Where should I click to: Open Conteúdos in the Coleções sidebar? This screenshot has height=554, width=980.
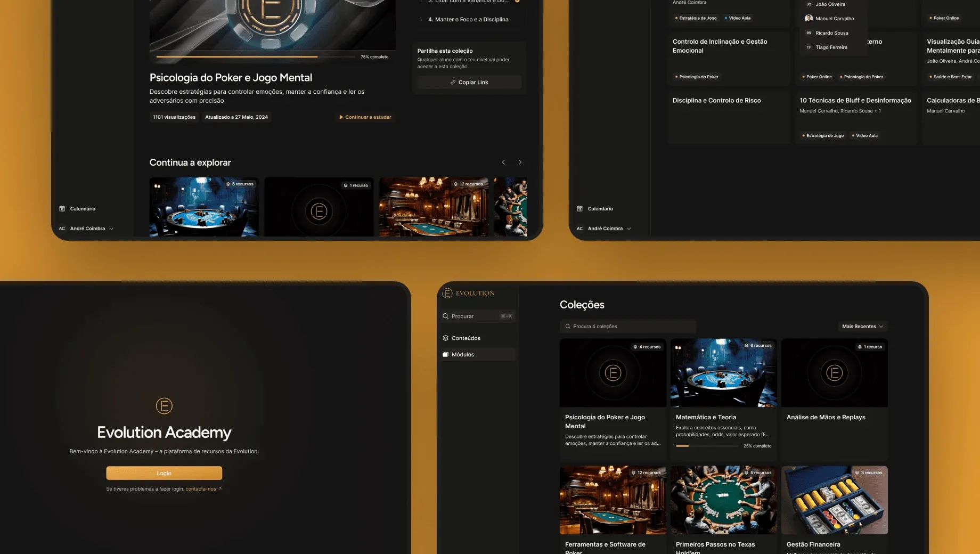click(478, 338)
